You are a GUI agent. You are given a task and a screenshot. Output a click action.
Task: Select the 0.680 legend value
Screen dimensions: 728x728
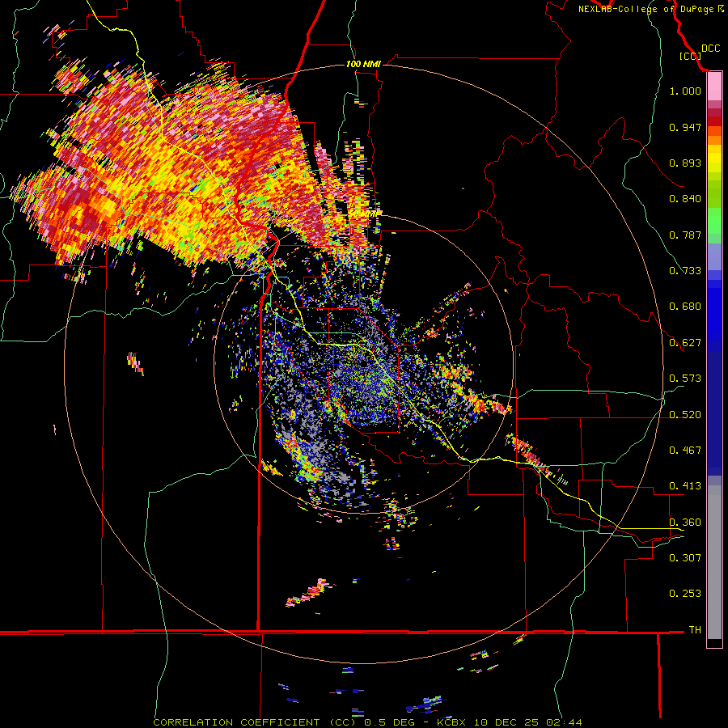click(x=685, y=307)
